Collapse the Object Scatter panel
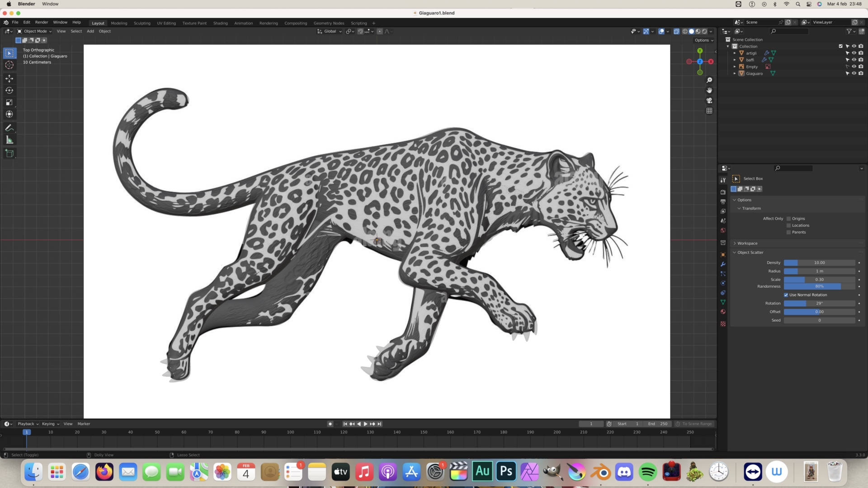868x488 pixels. [750, 253]
